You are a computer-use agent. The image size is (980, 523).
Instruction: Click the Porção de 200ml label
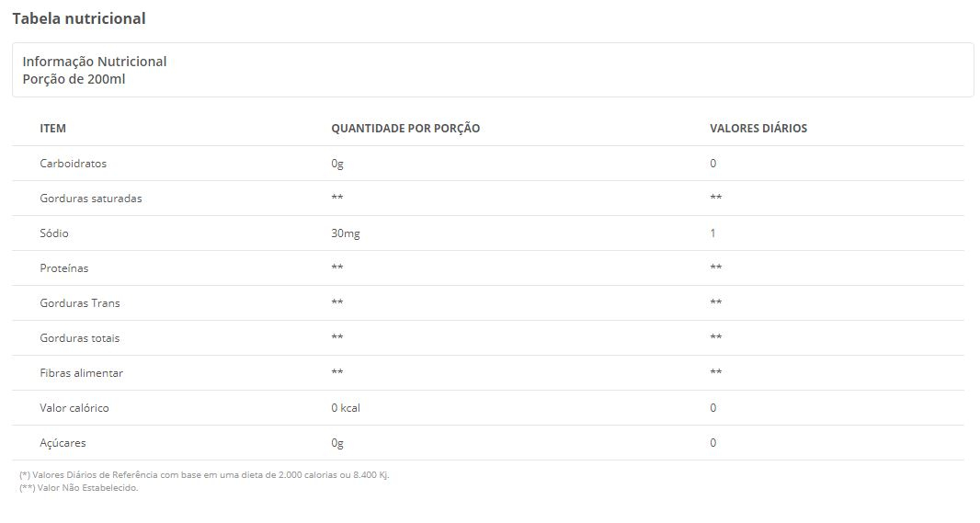(x=74, y=79)
